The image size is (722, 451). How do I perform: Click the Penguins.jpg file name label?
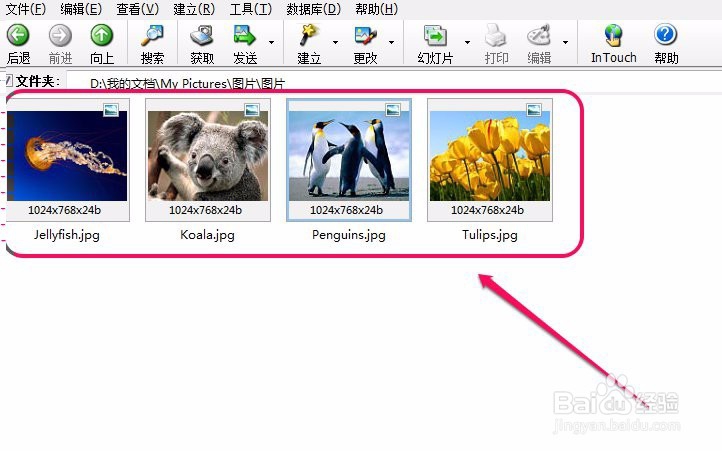(349, 235)
